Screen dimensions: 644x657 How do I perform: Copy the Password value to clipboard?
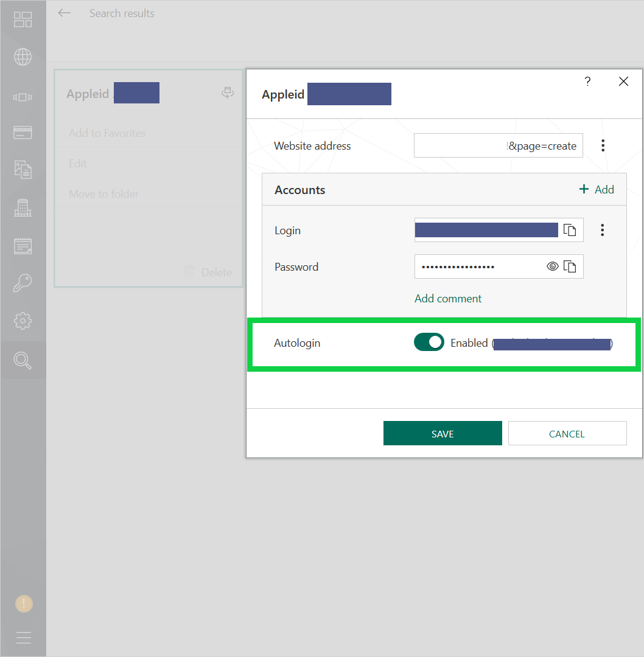coord(570,266)
